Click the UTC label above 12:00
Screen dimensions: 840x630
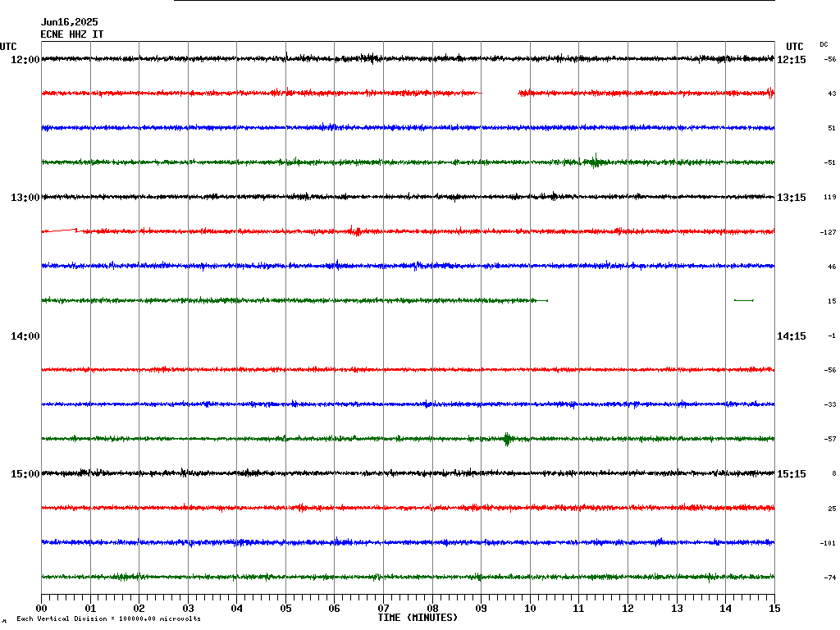[8, 47]
